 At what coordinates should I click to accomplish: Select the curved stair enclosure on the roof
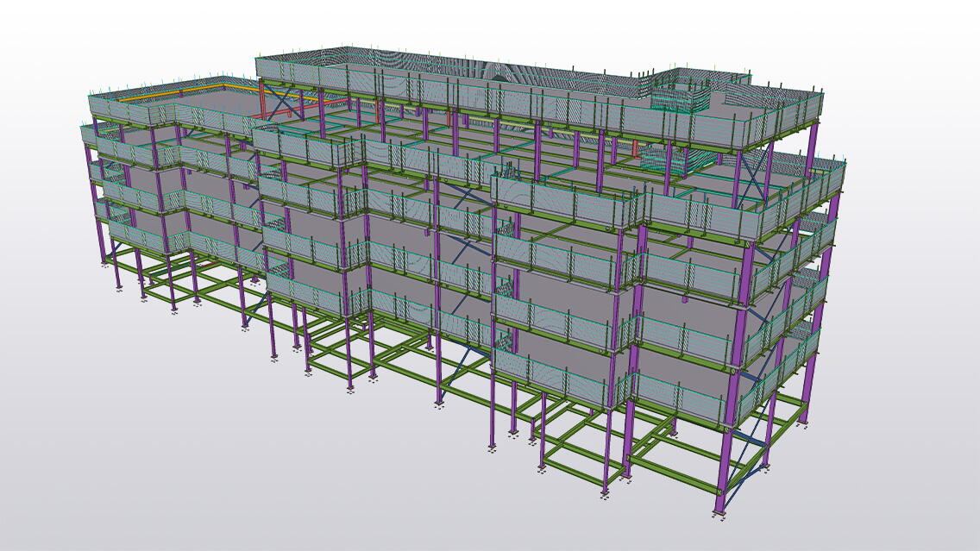click(682, 98)
